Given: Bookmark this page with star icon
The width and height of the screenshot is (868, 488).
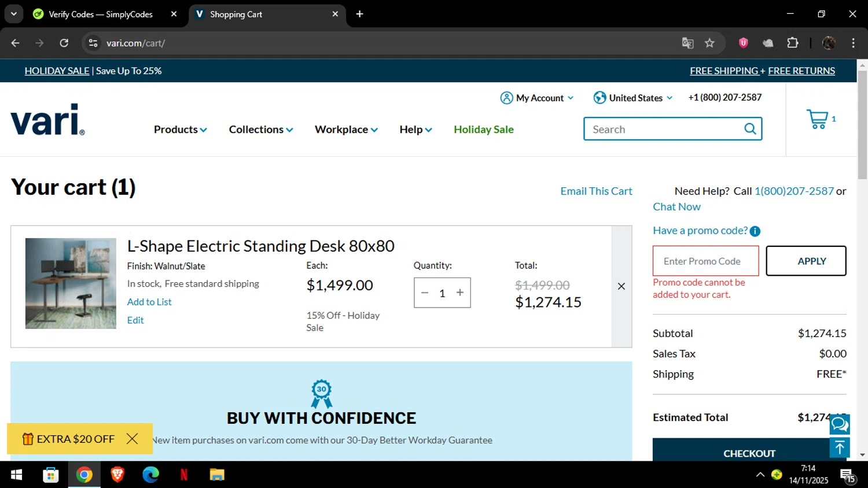Looking at the screenshot, I should click(709, 43).
